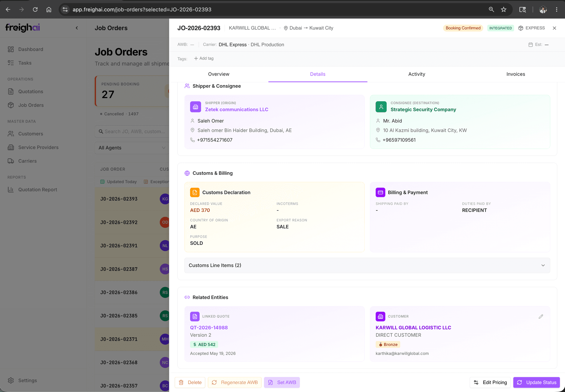The width and height of the screenshot is (565, 392).
Task: Switch to the Invoices tab
Action: 516,74
